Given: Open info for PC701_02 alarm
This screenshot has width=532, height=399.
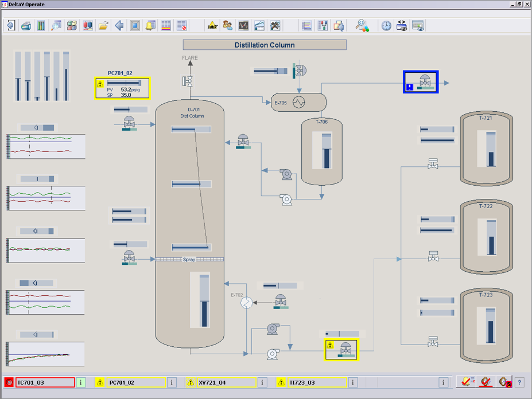Looking at the screenshot, I should click(x=172, y=382).
